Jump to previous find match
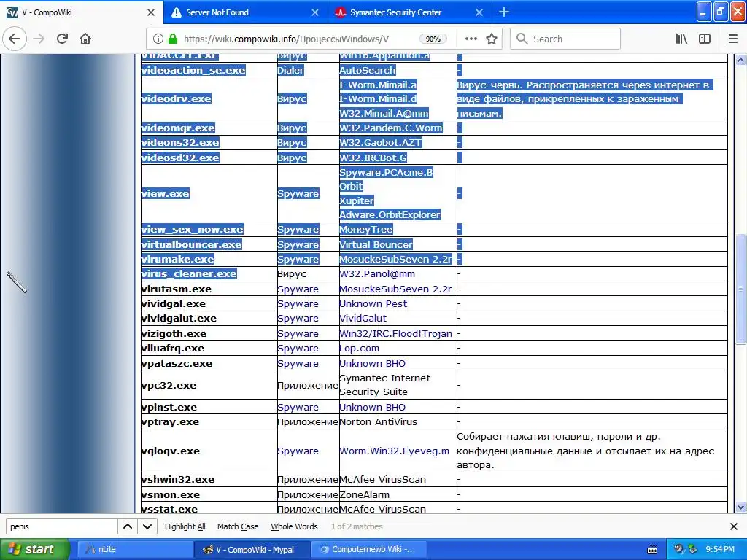Image resolution: width=747 pixels, height=560 pixels. pyautogui.click(x=128, y=526)
